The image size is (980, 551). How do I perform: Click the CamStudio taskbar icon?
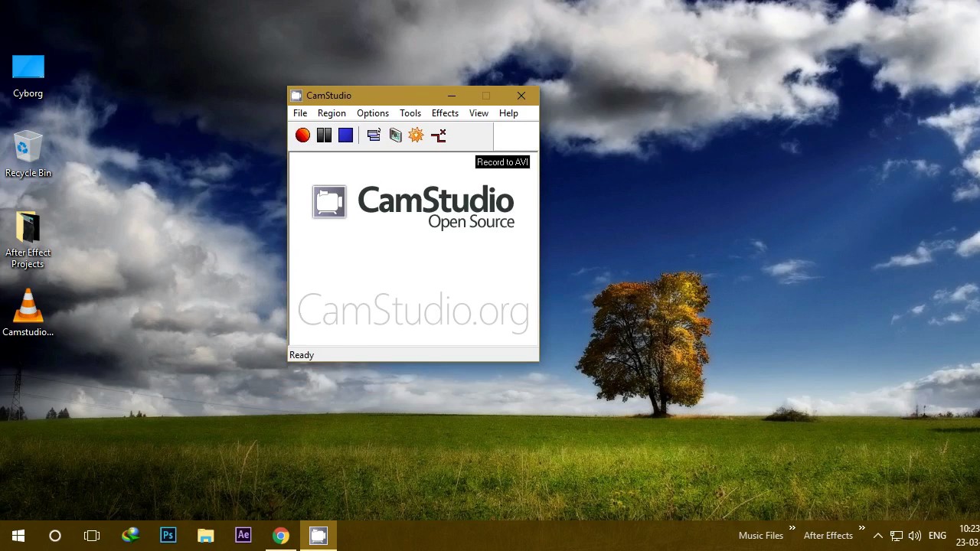[x=318, y=536]
